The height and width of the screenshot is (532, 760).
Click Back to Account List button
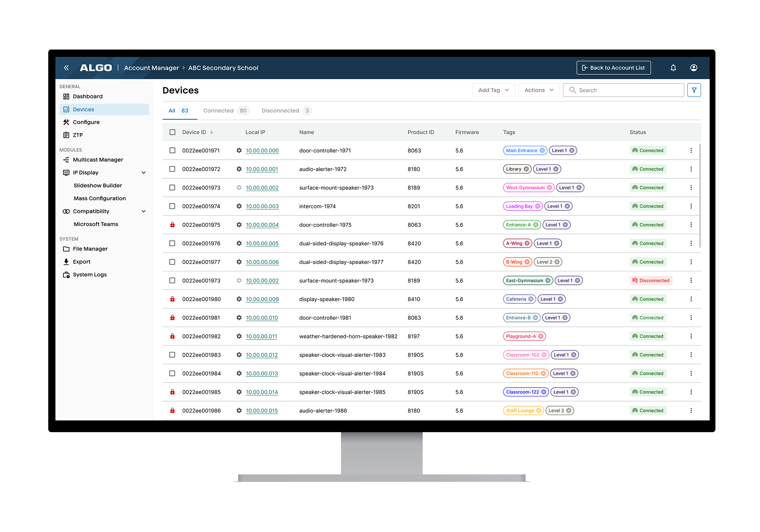[x=613, y=68]
